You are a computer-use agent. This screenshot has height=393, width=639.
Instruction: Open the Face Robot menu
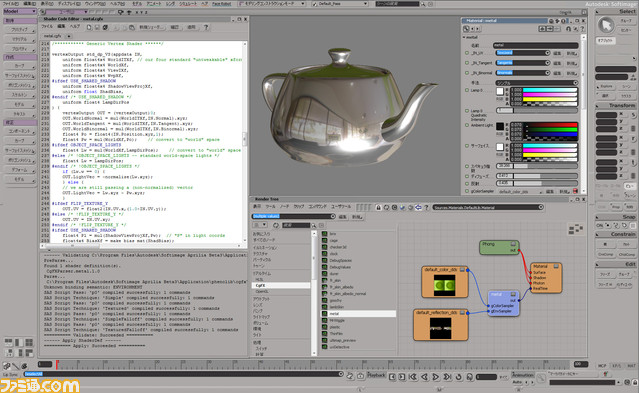222,4
